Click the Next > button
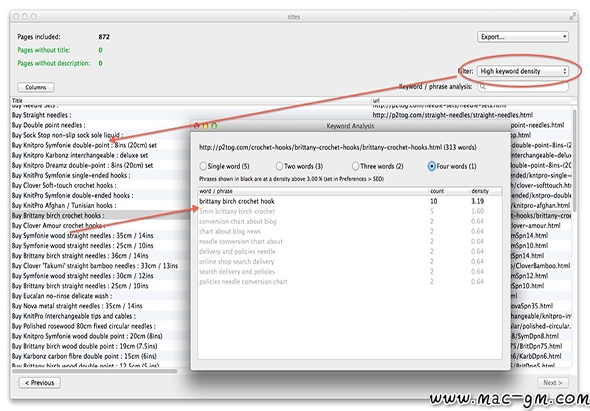 pos(552,383)
